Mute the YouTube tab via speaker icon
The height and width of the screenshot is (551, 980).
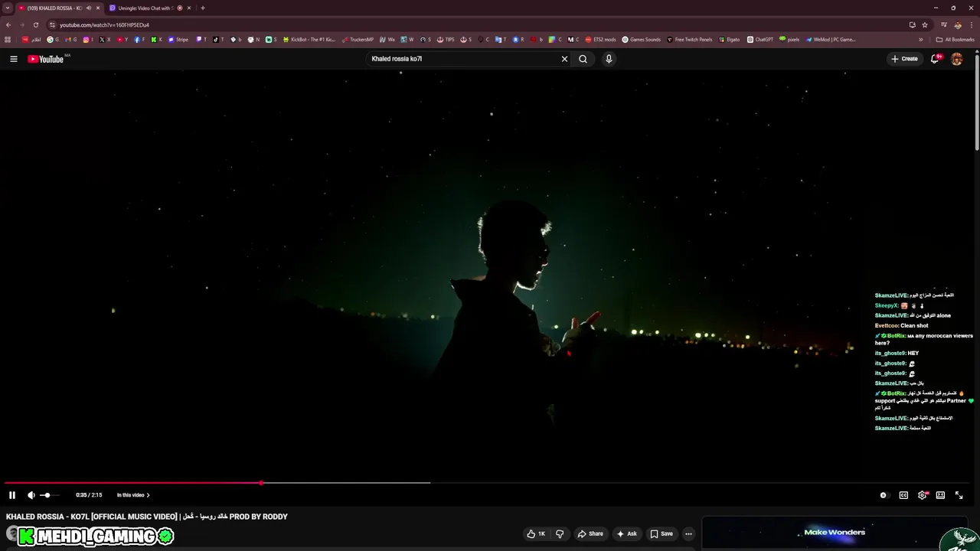click(x=88, y=8)
